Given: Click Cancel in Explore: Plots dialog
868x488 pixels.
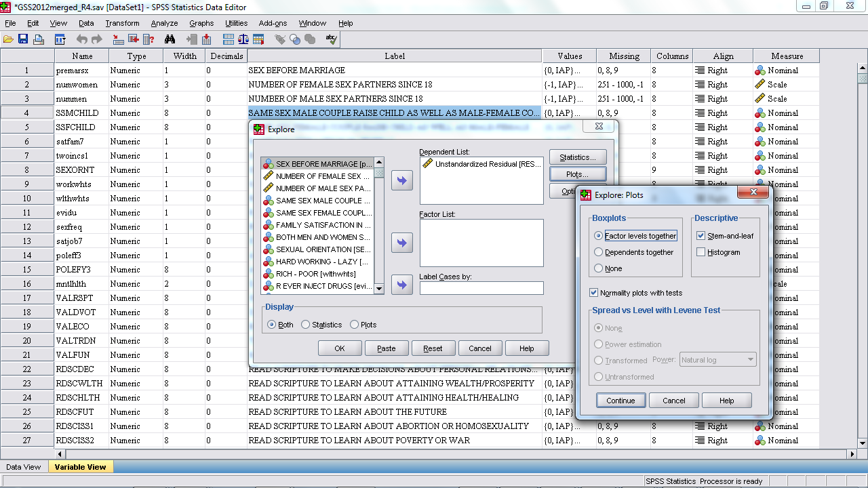Looking at the screenshot, I should (x=674, y=401).
